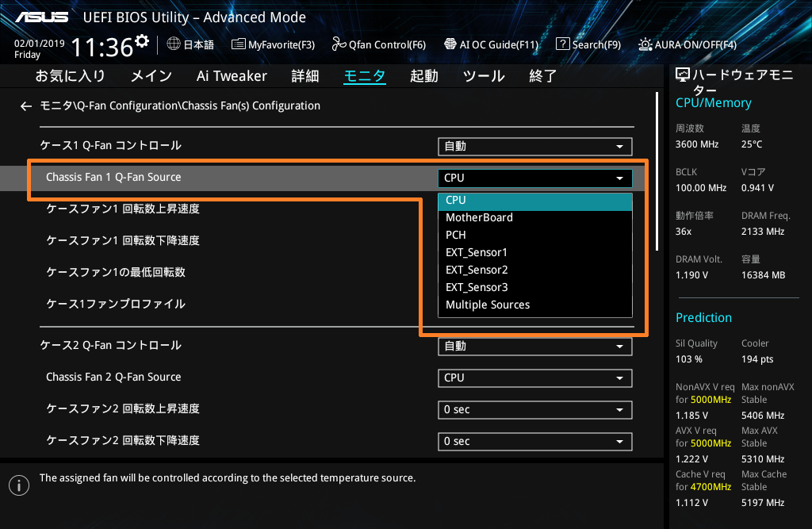
Task: Click ケースファン1 回転数下降速度 label
Action: [123, 241]
